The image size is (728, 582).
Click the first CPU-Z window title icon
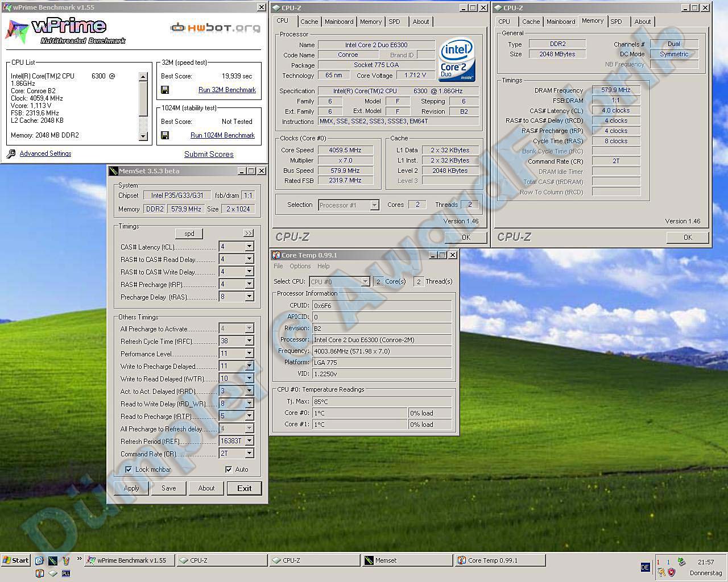(276, 8)
